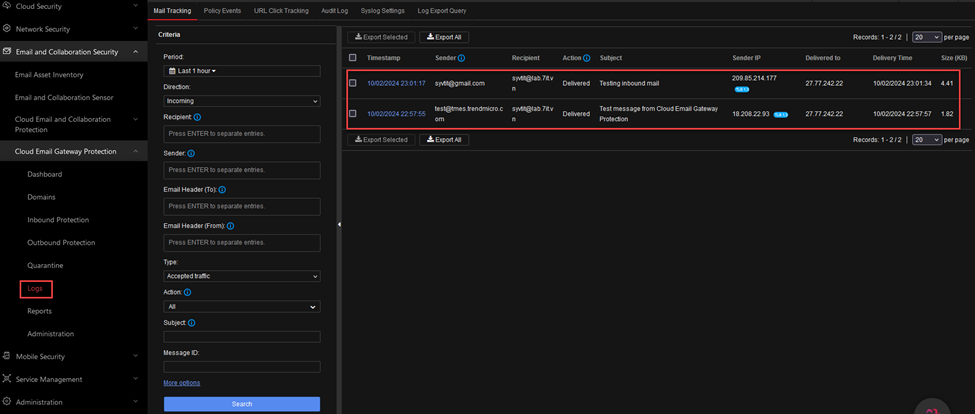The width and height of the screenshot is (975, 414).
Task: Click top Export All button
Action: coord(444,37)
